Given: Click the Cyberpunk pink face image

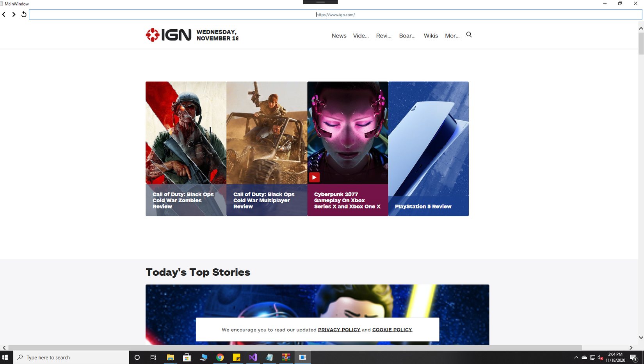Looking at the screenshot, I should pos(348,133).
